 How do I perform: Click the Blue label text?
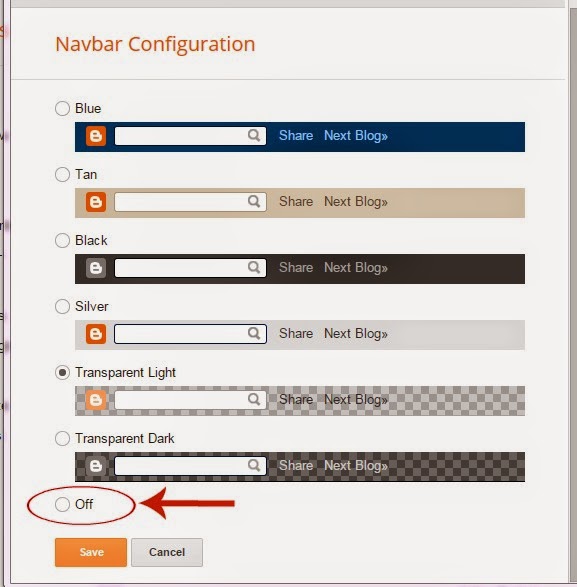tap(88, 109)
